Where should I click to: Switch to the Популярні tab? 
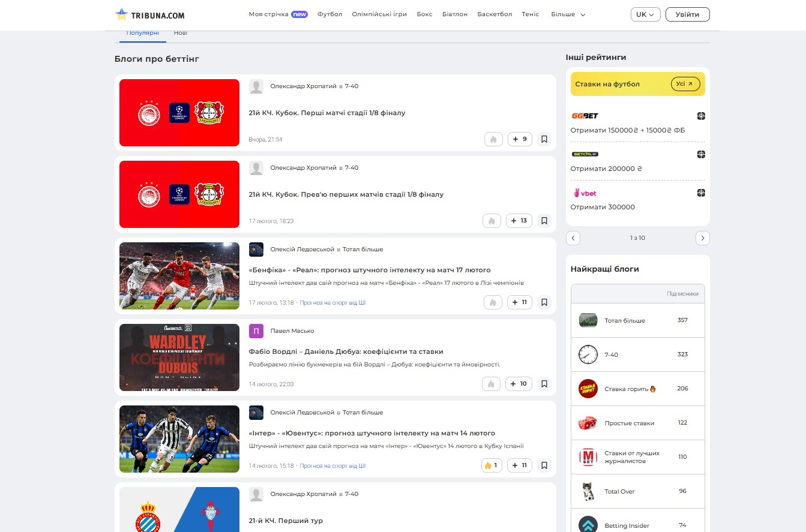tap(143, 34)
